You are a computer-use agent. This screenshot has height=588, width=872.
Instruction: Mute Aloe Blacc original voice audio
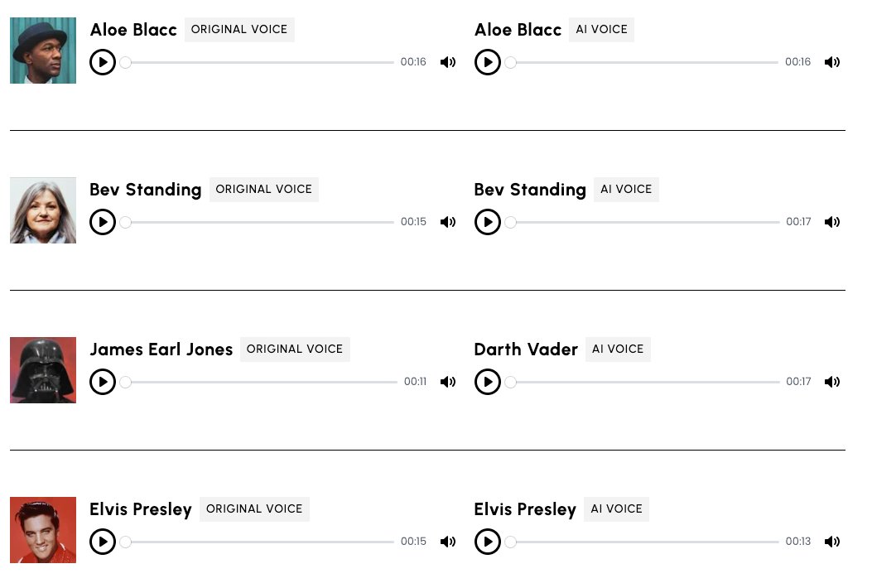[448, 62]
